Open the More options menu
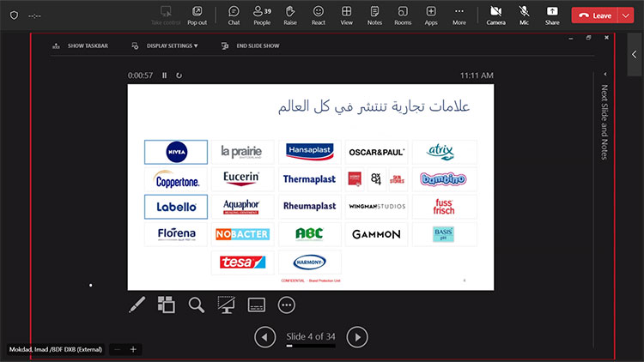Screen dimensions: 644x362 pos(459,15)
